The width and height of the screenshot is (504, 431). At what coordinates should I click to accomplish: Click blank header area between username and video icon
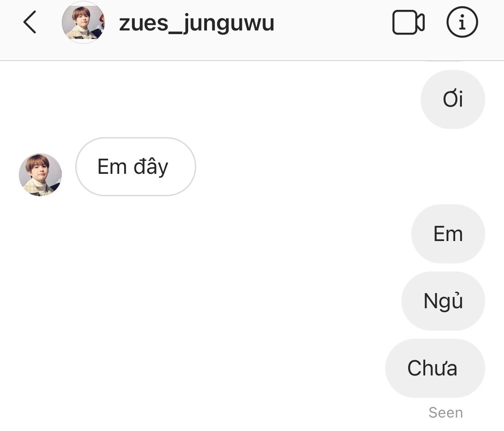tap(332, 22)
